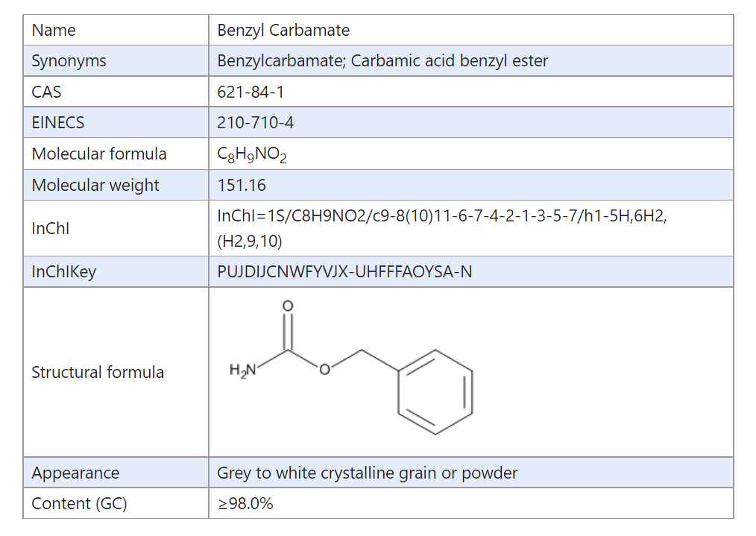Click the grey to white crystalline appearance text

[x=367, y=473]
